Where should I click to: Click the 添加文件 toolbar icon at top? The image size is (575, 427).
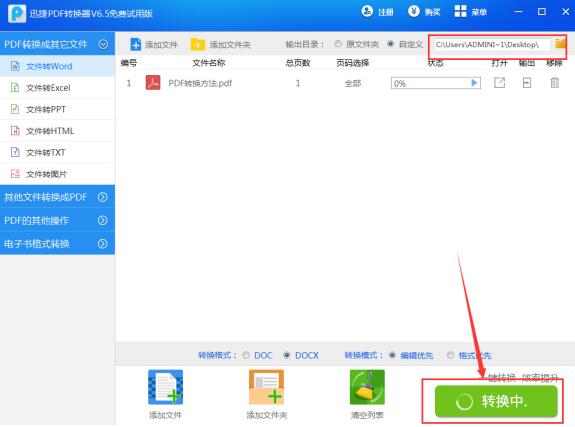[x=135, y=44]
